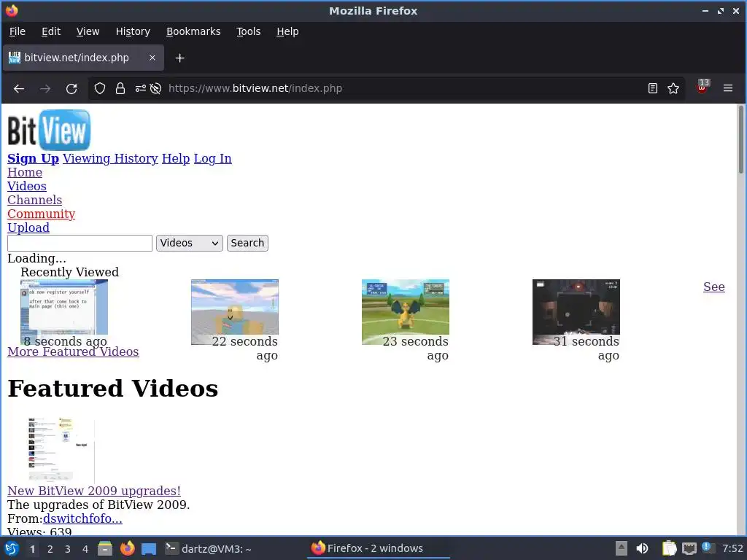View site security via the padlock icon

click(120, 88)
